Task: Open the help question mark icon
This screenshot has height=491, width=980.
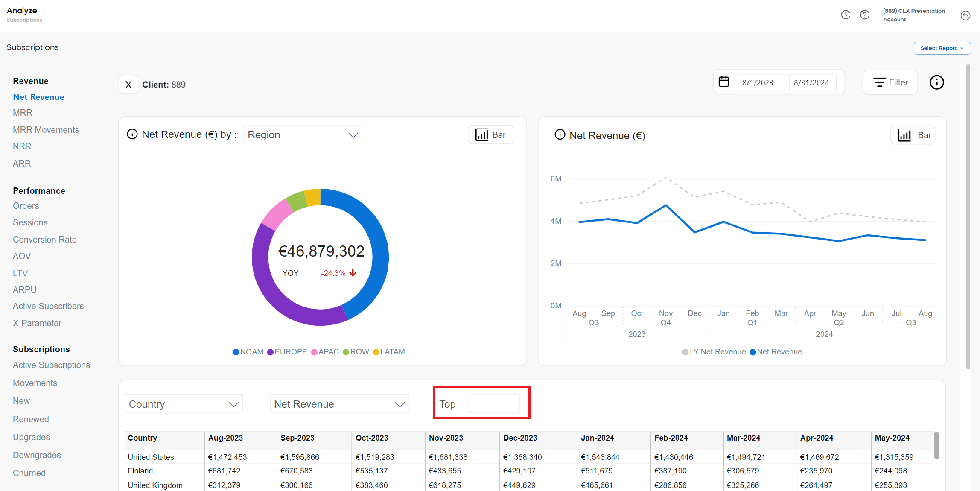Action: pyautogui.click(x=865, y=15)
